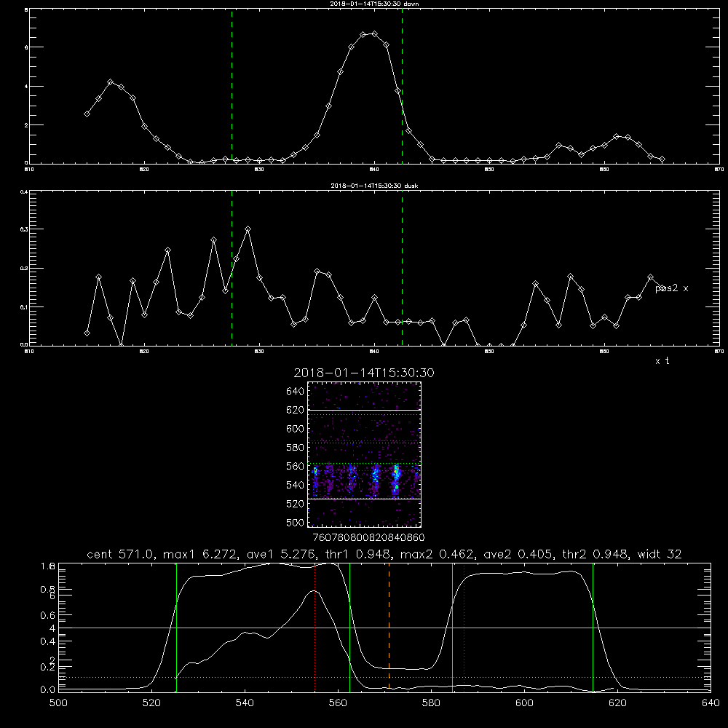Click the highest diamond marker in dusk plot
The width and height of the screenshot is (728, 728).
click(248, 229)
